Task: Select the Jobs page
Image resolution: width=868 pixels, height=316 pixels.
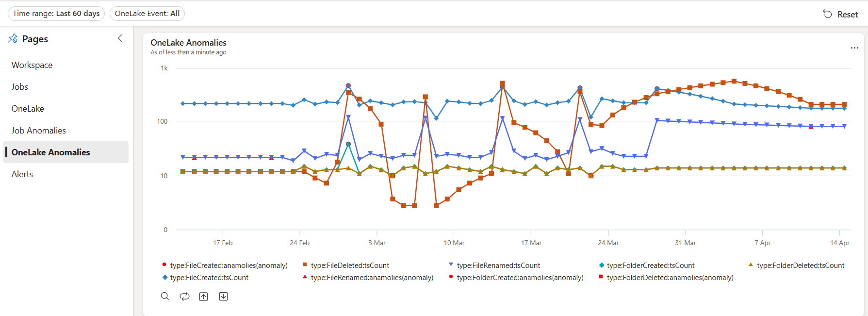Action: point(20,87)
